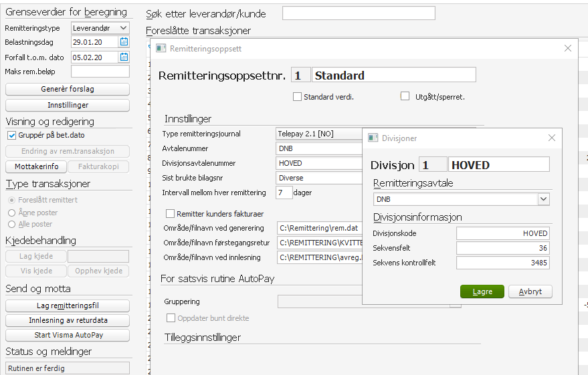Click the Forfall t.o.m. dato field
The image size is (588, 375).
coord(94,57)
